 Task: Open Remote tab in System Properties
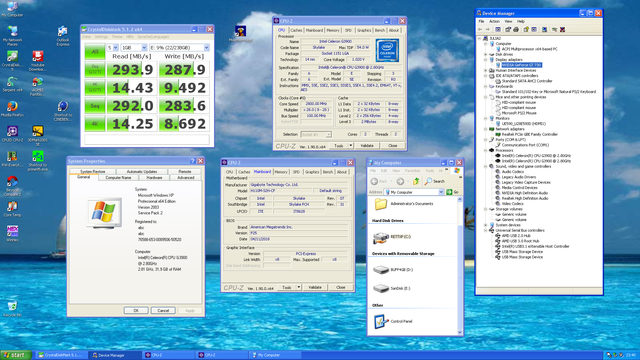tap(185, 171)
